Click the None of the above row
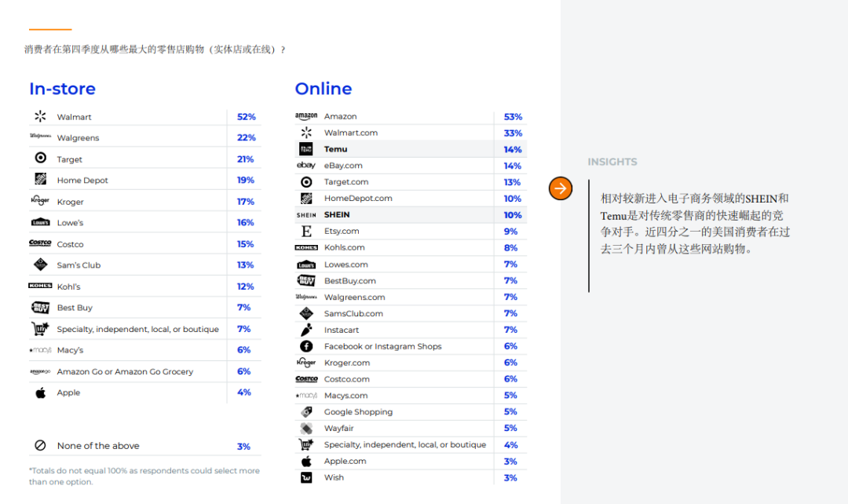 click(x=100, y=444)
